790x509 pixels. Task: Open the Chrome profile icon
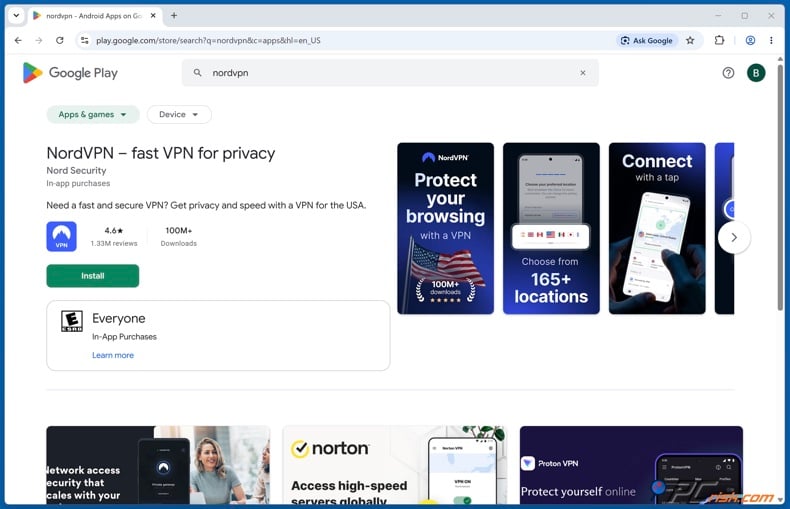[750, 40]
